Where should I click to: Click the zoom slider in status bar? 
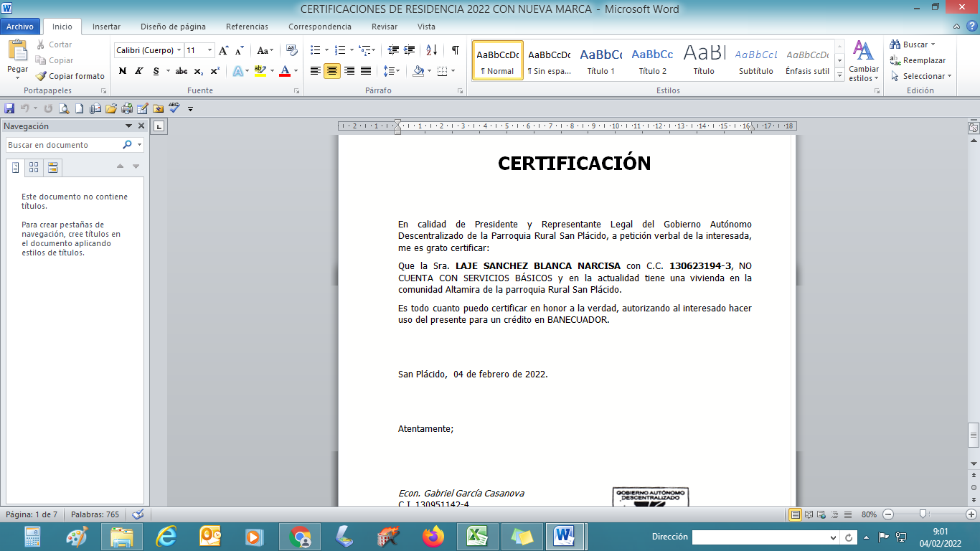click(x=923, y=514)
